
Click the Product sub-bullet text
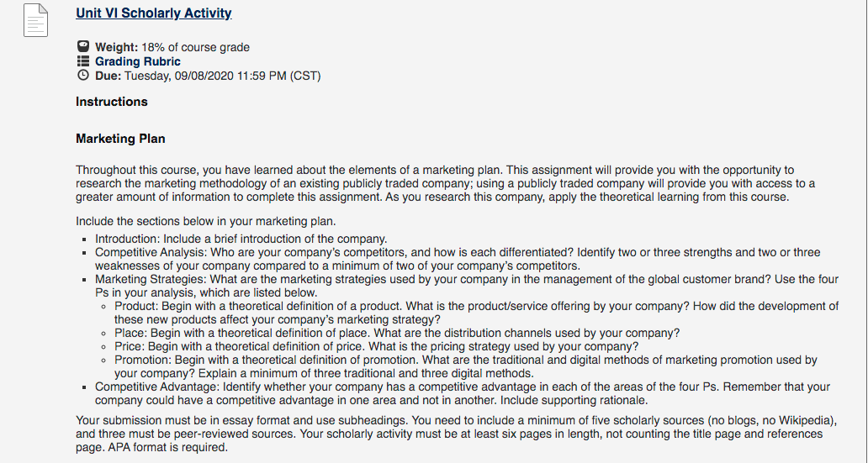coord(477,313)
